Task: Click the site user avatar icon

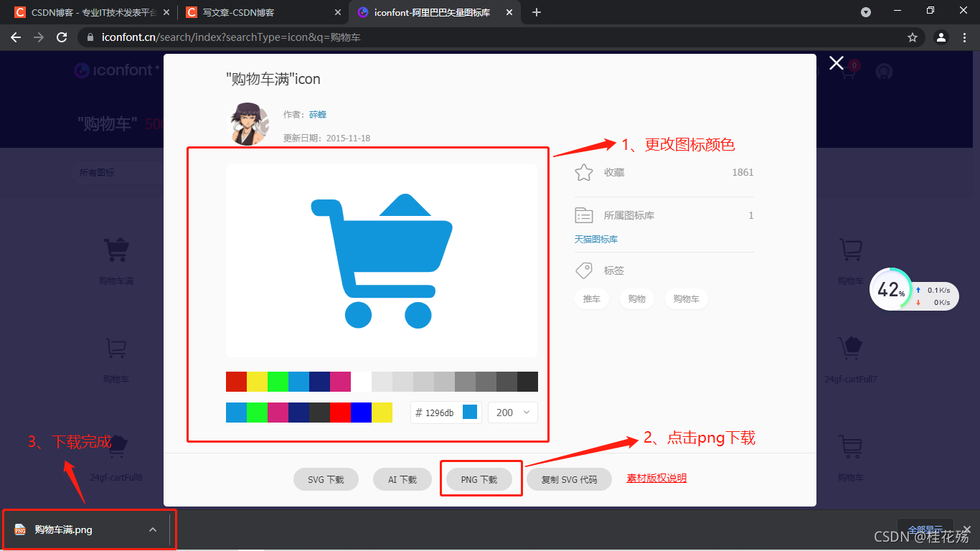Action: click(885, 71)
